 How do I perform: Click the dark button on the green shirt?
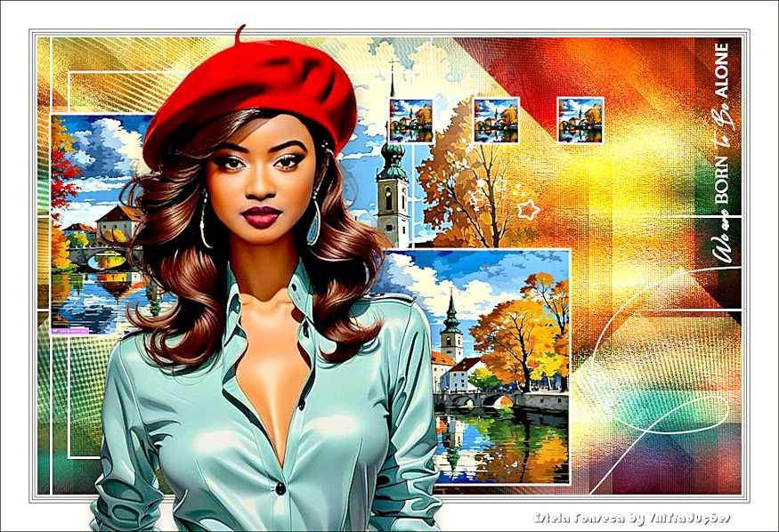(x=280, y=489)
